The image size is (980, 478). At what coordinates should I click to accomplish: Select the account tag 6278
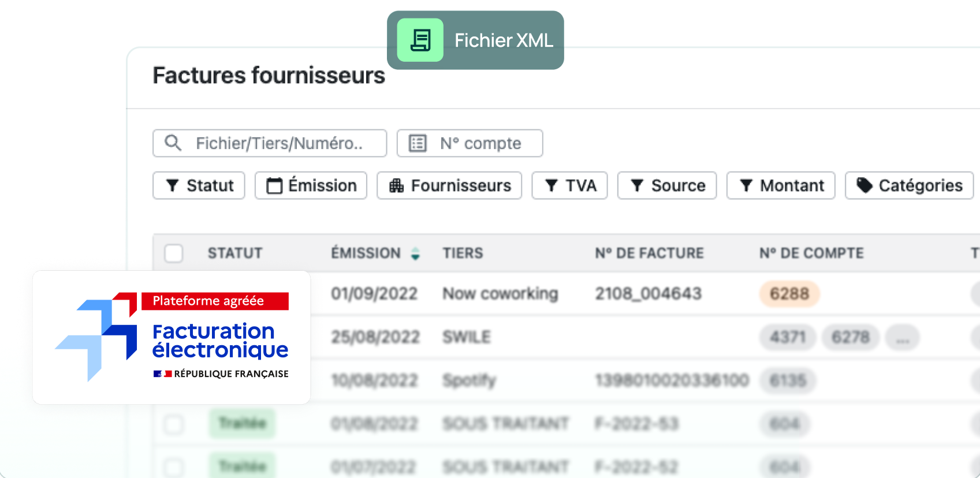pos(851,337)
